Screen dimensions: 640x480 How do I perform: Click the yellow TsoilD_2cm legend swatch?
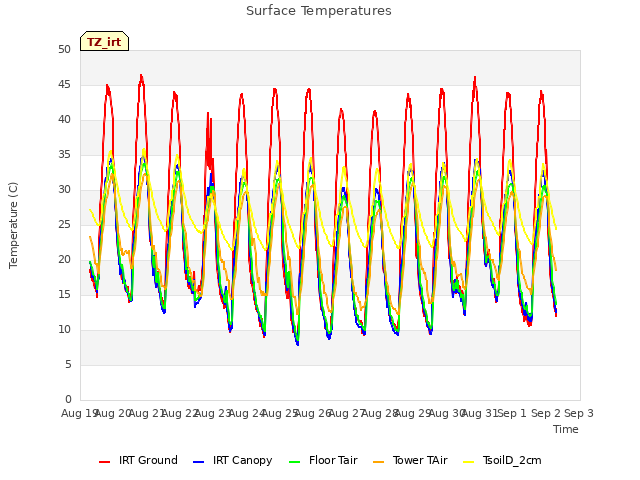(x=469, y=462)
